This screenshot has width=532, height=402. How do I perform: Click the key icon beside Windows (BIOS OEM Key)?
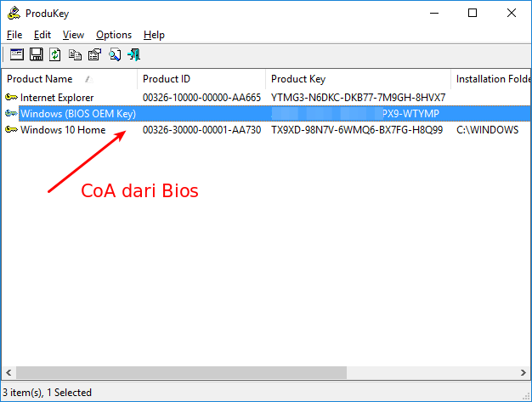(x=12, y=114)
